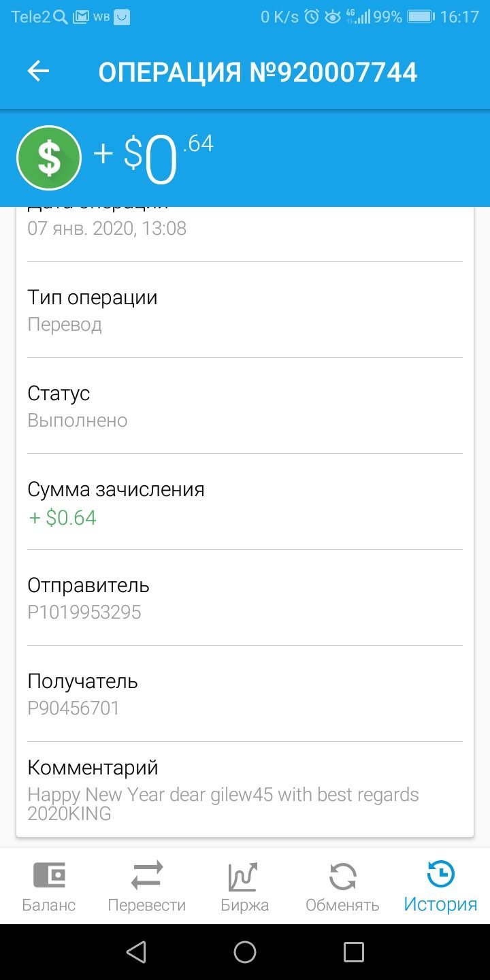Screen dimensions: 490x980
Task: Tap the operation number 920007744 title
Action: 258,72
